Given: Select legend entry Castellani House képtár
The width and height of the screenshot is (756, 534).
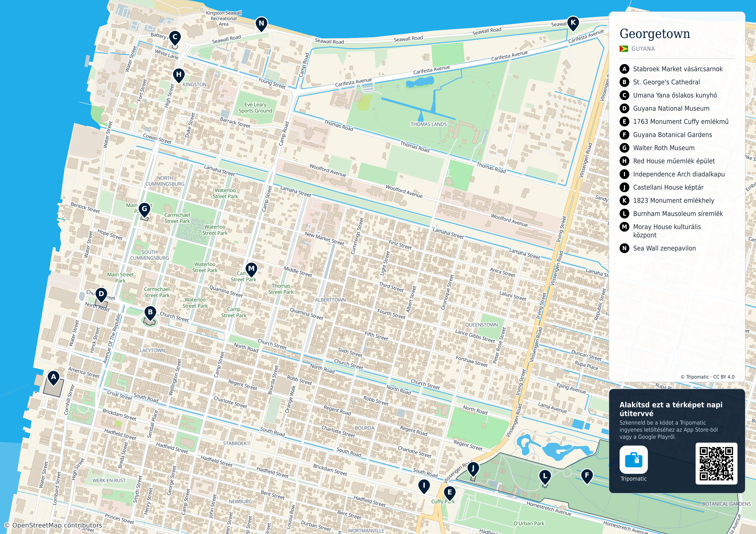Looking at the screenshot, I should [x=662, y=187].
